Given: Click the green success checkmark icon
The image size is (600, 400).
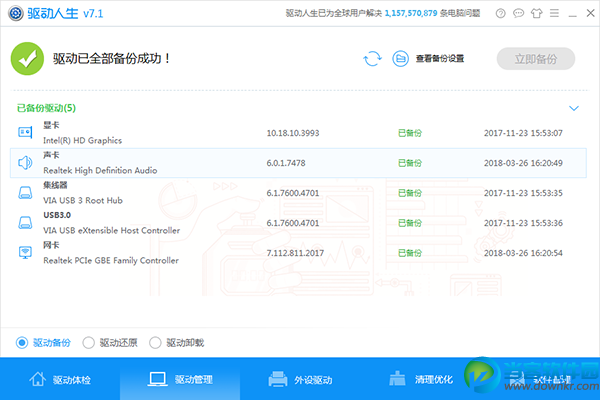Looking at the screenshot, I should click(27, 59).
